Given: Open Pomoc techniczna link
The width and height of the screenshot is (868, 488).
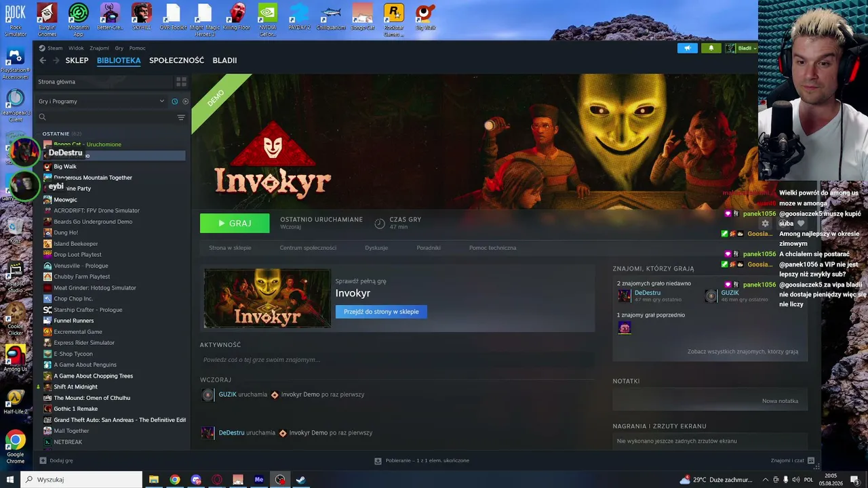Looking at the screenshot, I should (x=492, y=247).
